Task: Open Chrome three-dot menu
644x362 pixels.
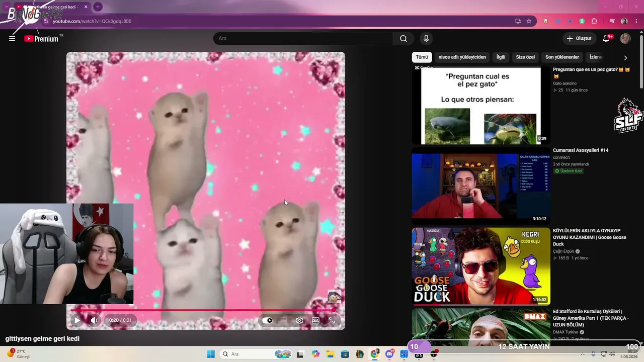Action: 636,21
